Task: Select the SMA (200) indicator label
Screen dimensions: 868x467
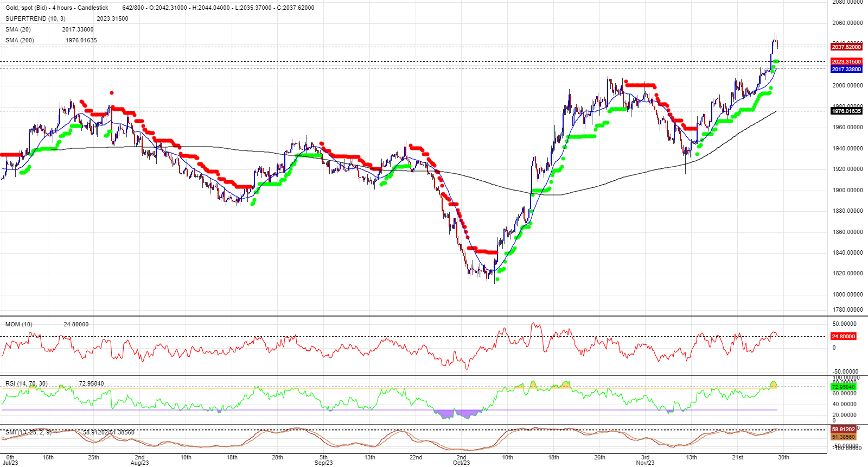Action: point(20,40)
